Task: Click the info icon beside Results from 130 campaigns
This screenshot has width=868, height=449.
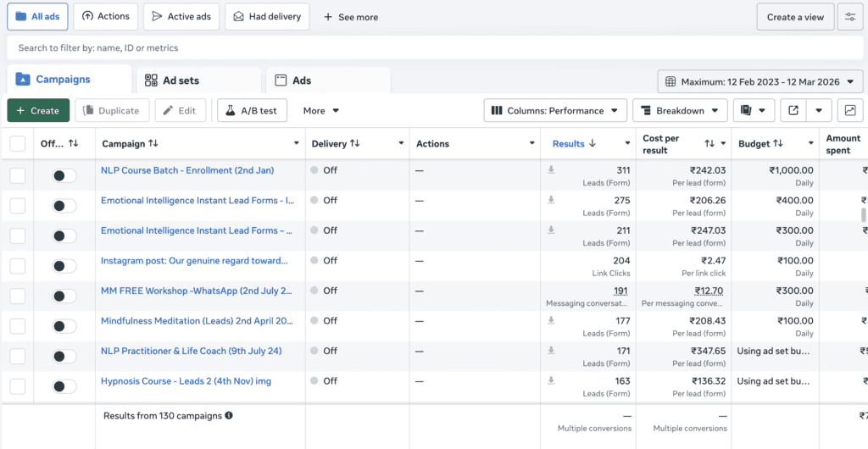Action: pos(229,416)
